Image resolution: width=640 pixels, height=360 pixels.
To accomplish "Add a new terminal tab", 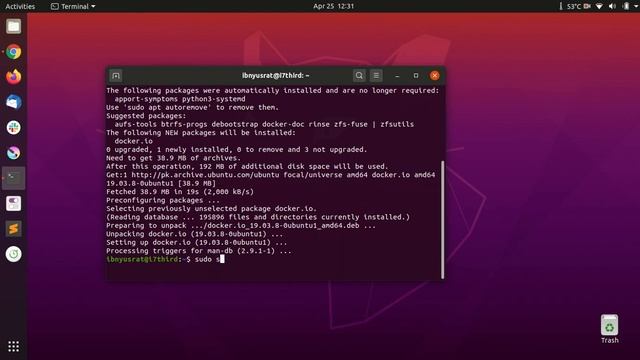I will pyautogui.click(x=116, y=76).
